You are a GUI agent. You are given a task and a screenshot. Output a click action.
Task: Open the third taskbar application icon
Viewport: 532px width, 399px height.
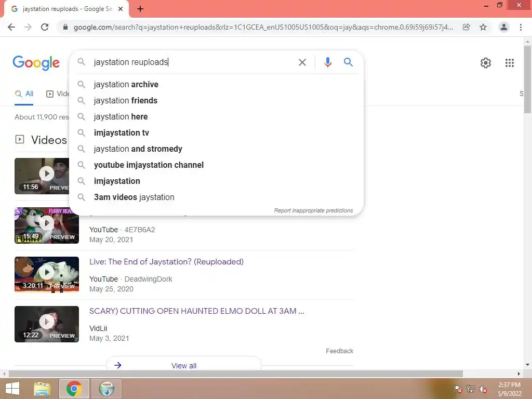[x=106, y=389]
